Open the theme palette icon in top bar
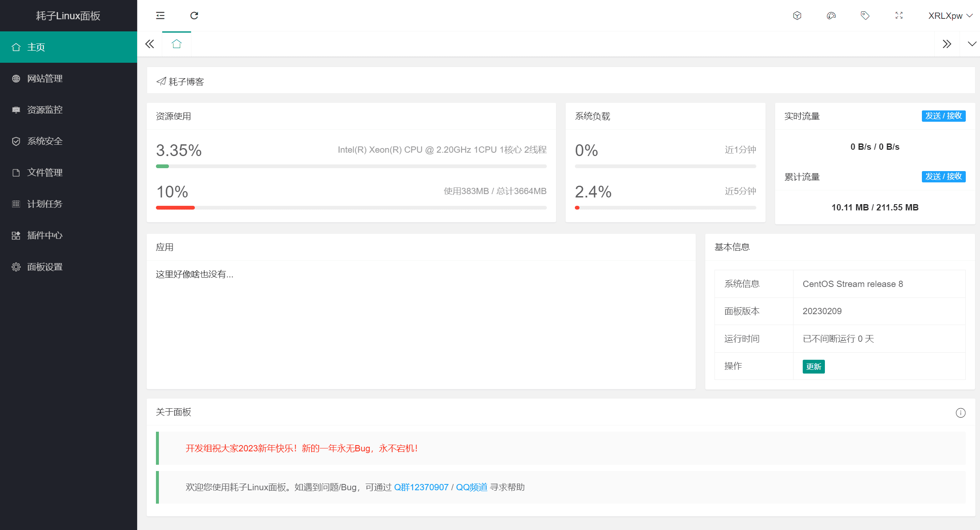 pos(831,15)
